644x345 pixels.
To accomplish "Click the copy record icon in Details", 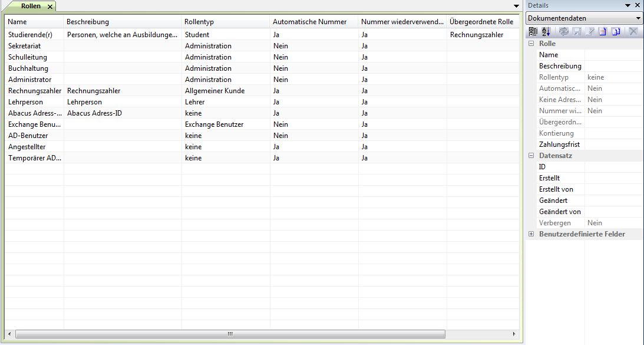I will click(x=616, y=31).
